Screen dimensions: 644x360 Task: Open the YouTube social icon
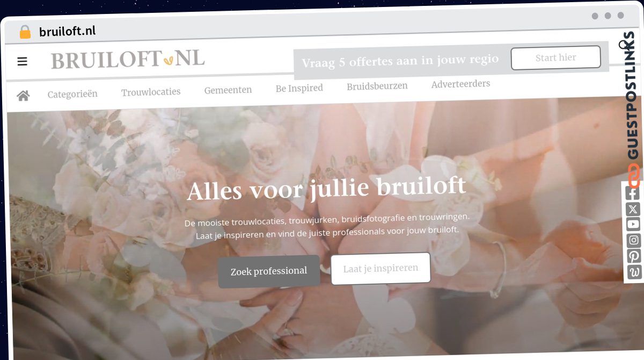pyautogui.click(x=633, y=225)
